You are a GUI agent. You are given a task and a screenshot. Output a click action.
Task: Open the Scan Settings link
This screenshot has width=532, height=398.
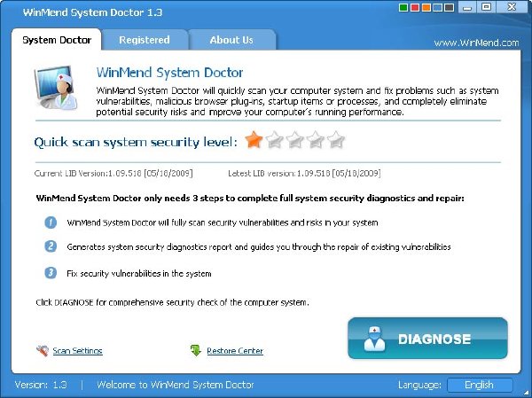coord(77,351)
